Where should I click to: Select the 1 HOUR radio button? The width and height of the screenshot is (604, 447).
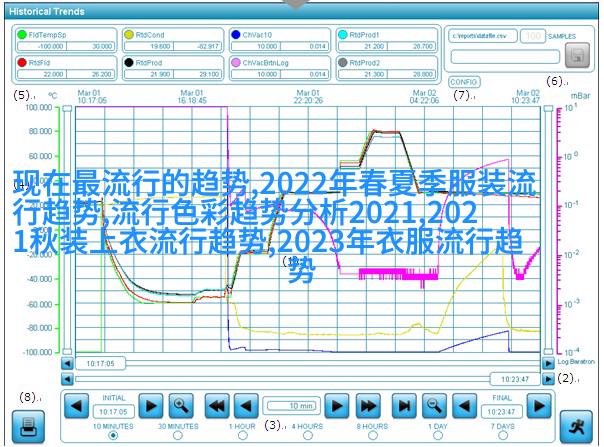243,435
